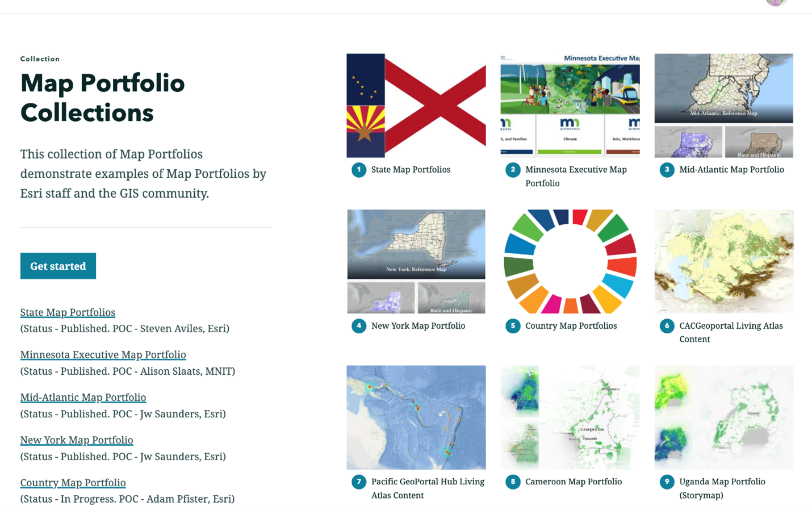Click the State Map Portfolios card title

(411, 169)
